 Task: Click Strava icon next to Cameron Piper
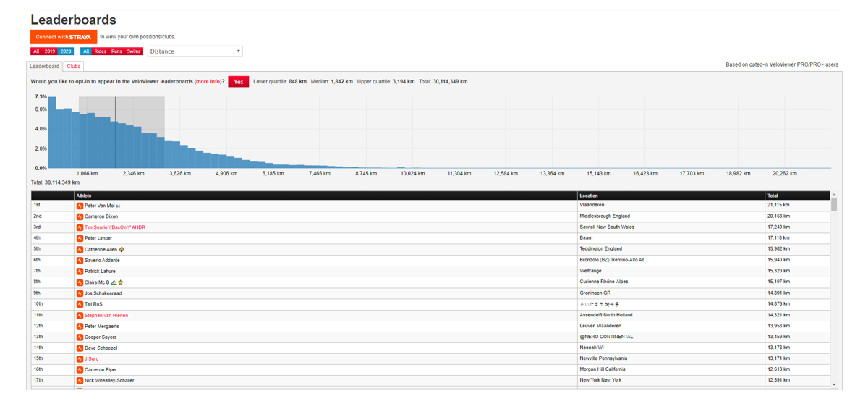[x=80, y=369]
